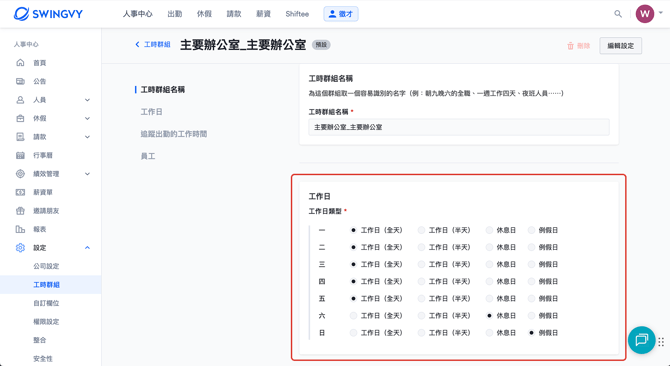Viewport: 670px width, 366px height.
Task: Click the grid dots beside the chat bubble
Action: [x=661, y=342]
